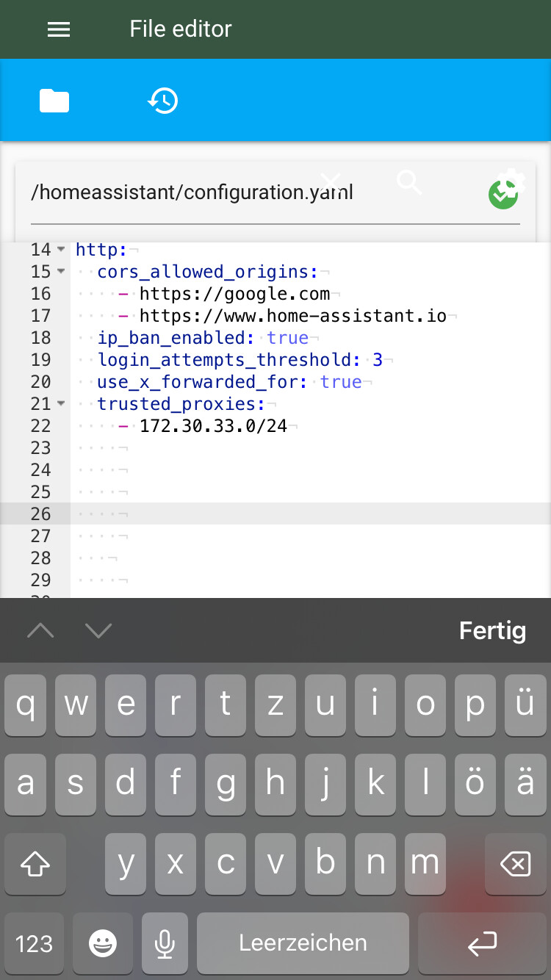Switch keyboard to 123 numbers layout
The image size is (551, 980).
click(35, 943)
